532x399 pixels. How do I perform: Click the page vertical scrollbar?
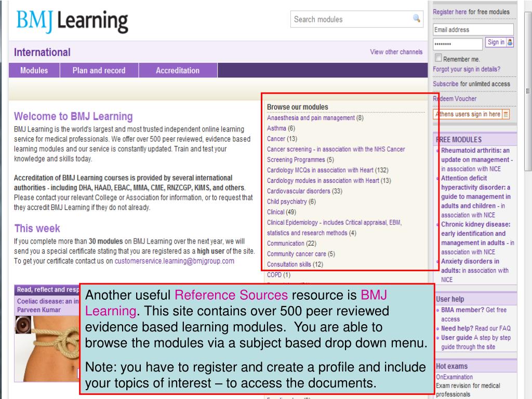(528, 91)
